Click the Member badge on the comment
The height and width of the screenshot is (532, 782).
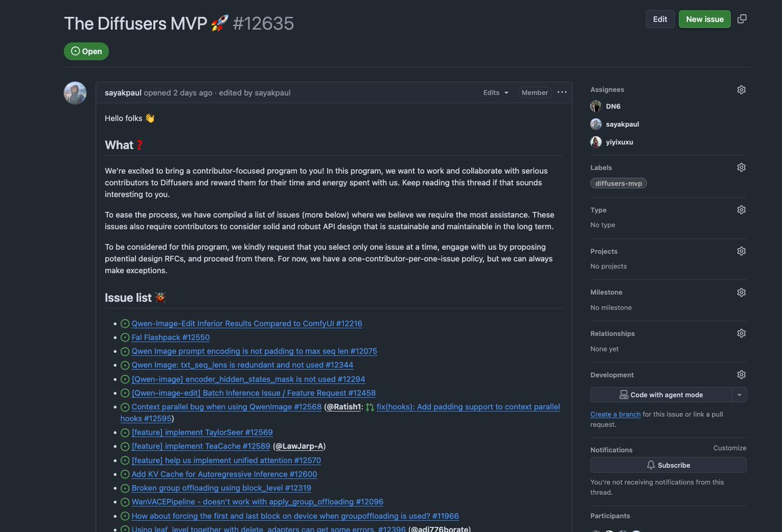click(x=534, y=92)
